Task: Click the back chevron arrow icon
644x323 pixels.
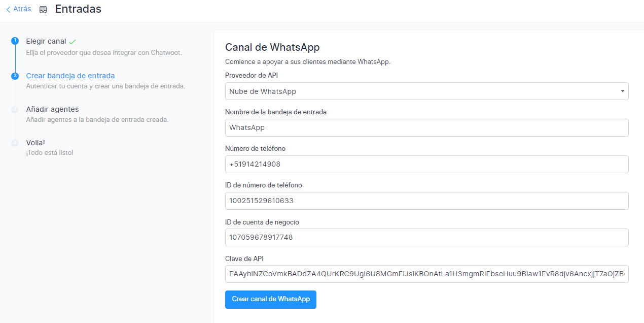Action: (x=8, y=10)
